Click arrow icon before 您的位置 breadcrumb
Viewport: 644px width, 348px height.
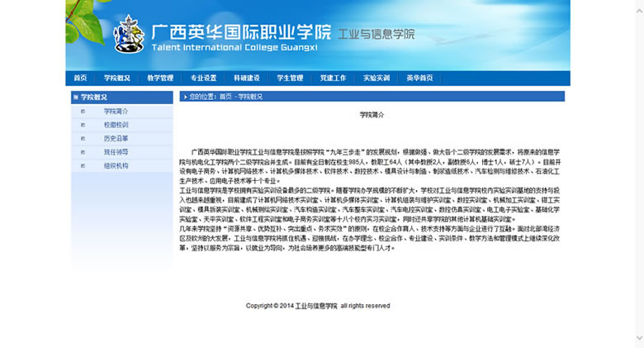pyautogui.click(x=184, y=97)
